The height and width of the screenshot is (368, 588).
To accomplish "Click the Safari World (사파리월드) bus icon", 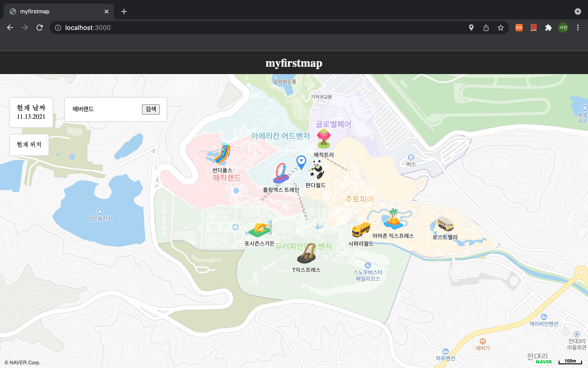I will coord(361,230).
